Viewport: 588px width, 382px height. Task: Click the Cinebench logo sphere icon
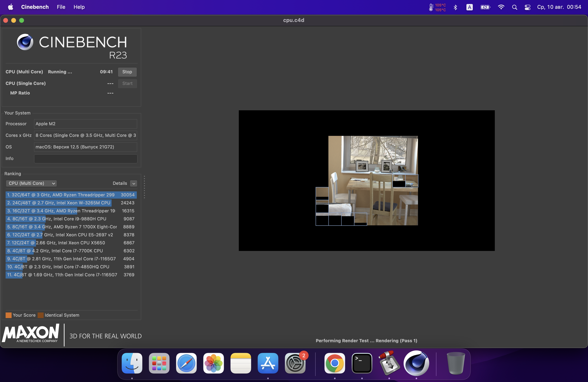[25, 42]
